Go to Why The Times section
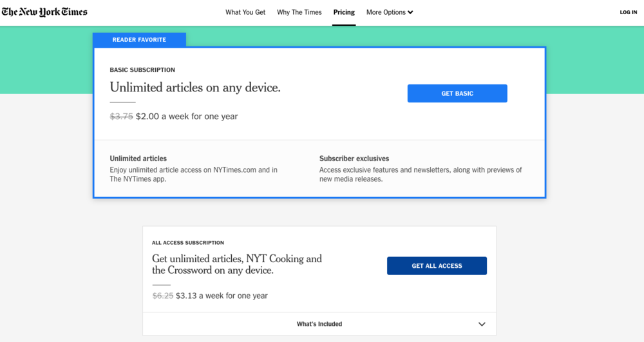This screenshot has height=342, width=644. click(299, 12)
